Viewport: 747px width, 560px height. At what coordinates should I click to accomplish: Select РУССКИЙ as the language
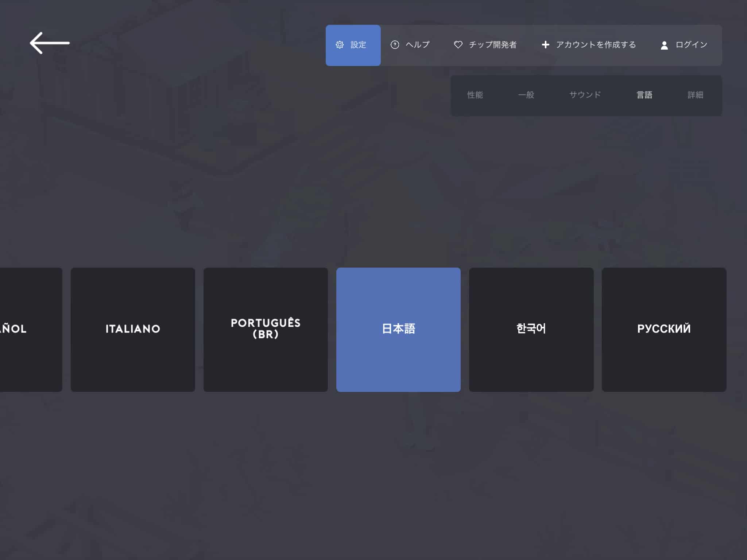664,329
